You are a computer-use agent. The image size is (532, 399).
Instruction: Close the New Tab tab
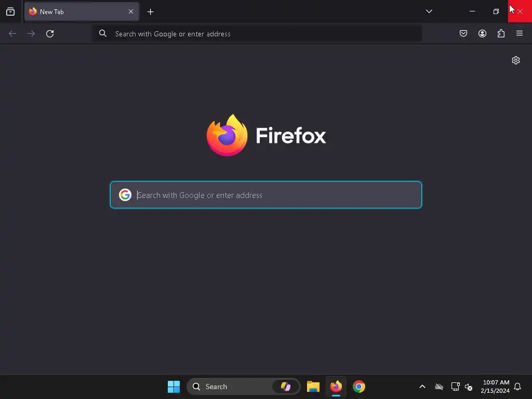click(x=131, y=11)
